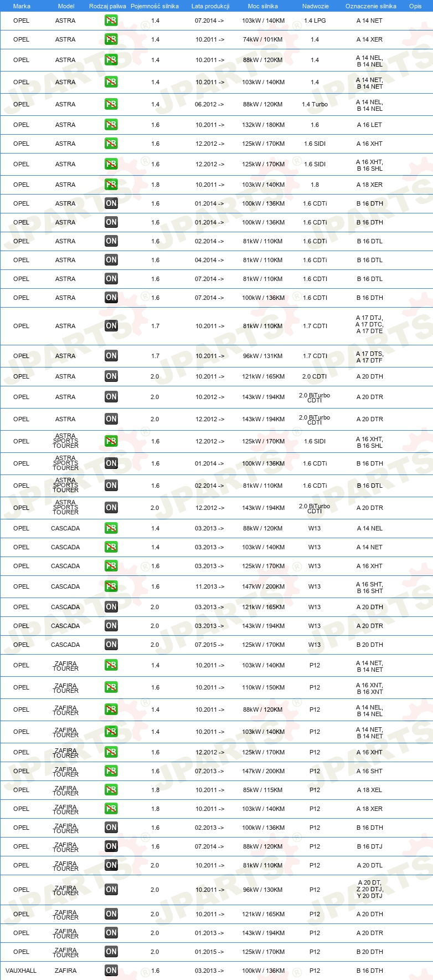Click diesel ON icon in Cascada B 20 DTH row

pos(111,645)
